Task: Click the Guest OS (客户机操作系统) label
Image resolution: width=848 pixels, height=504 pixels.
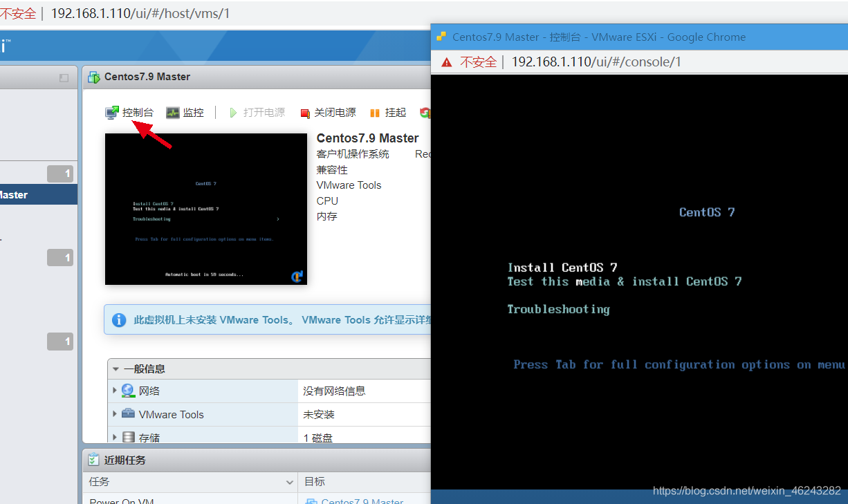Action: [x=353, y=153]
